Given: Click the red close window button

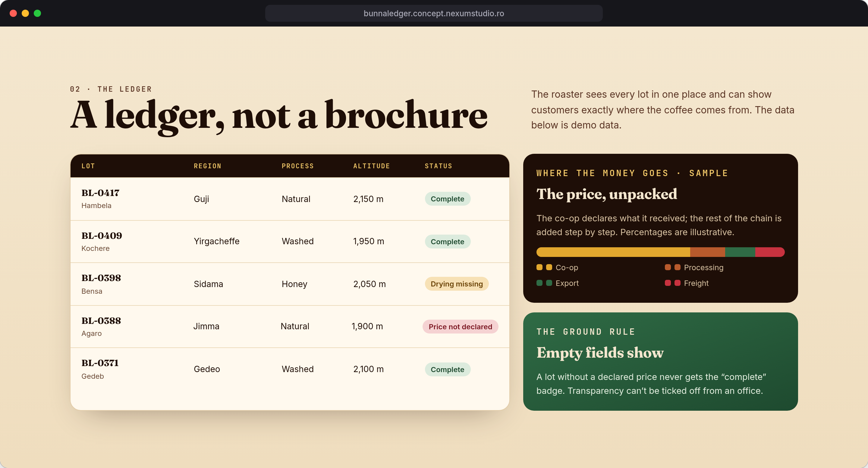Looking at the screenshot, I should (13, 13).
